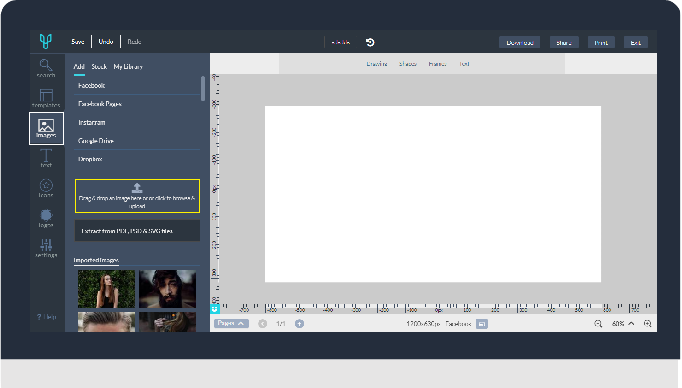Click the upload arrow icon in drop zone
682x388 pixels.
pyautogui.click(x=137, y=188)
